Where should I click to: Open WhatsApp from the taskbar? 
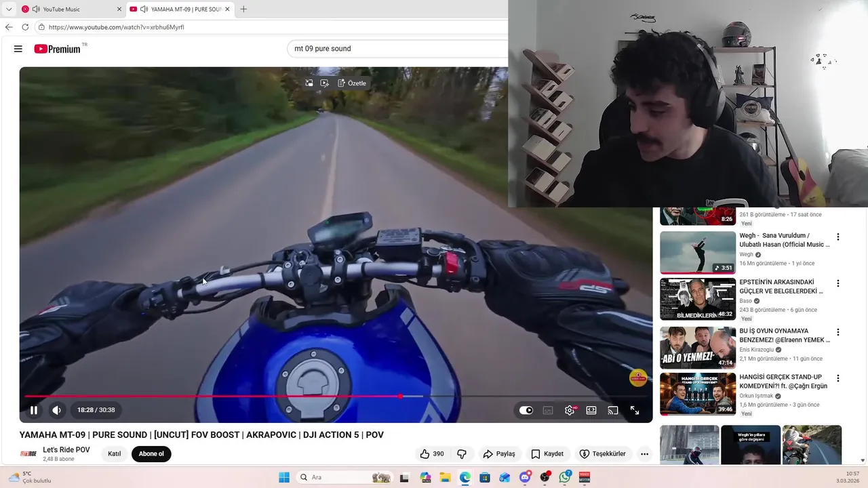click(x=565, y=477)
